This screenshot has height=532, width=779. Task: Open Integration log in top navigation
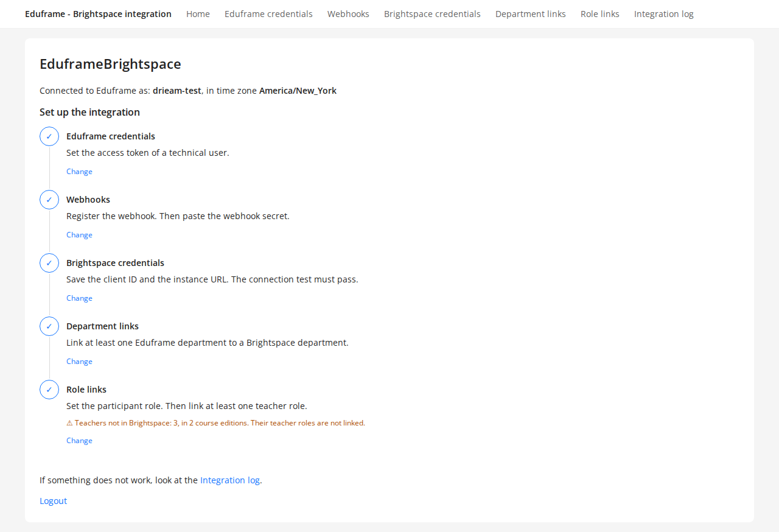click(664, 14)
